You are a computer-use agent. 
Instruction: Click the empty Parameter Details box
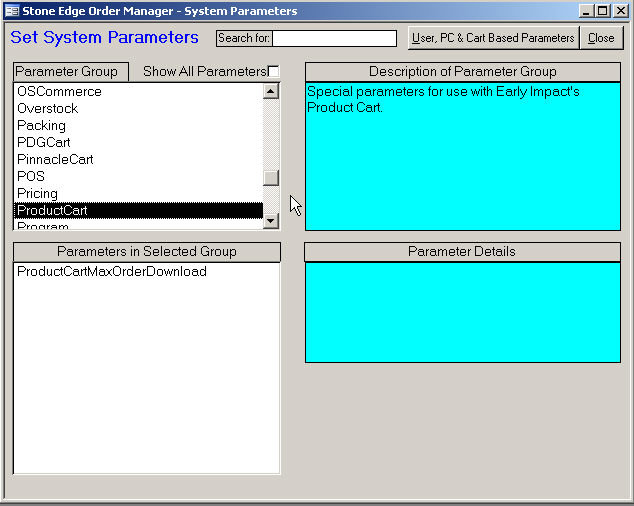point(463,312)
